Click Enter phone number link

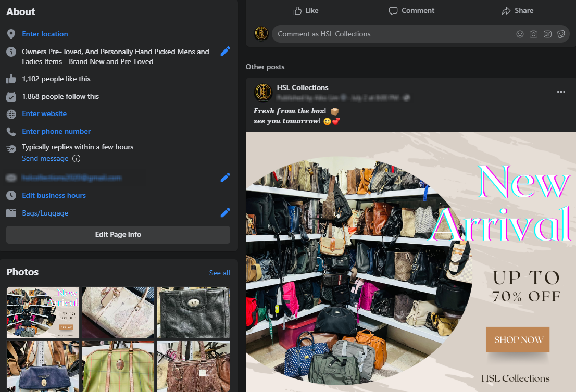pos(56,131)
